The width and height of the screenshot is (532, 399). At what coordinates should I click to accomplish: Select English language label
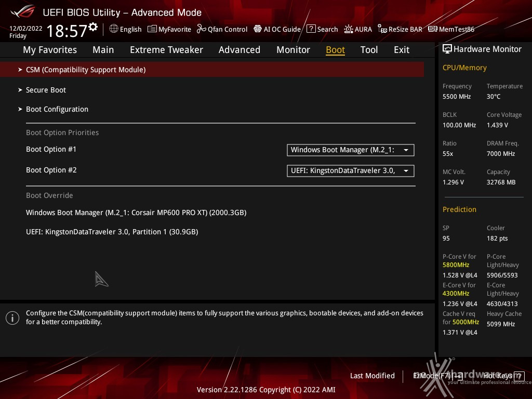click(x=130, y=29)
